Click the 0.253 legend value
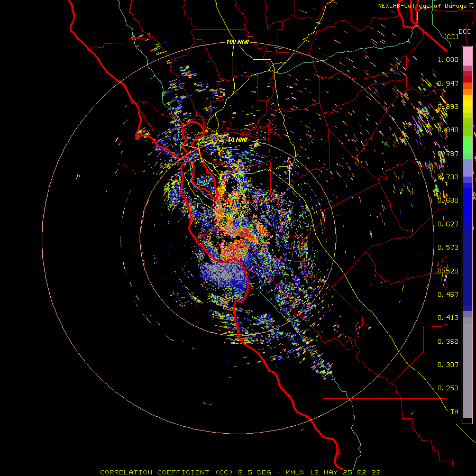This screenshot has width=476, height=476. tap(448, 388)
